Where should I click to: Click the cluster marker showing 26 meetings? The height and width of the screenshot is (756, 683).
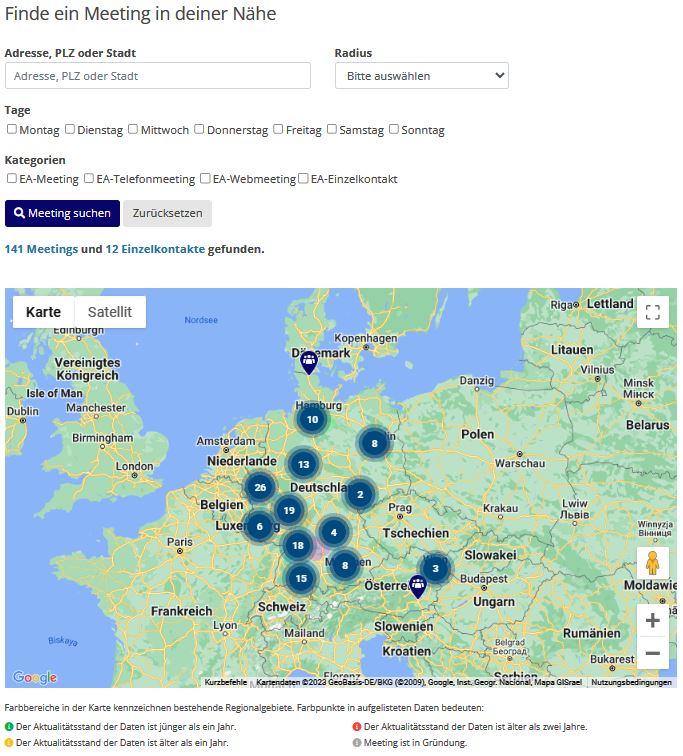[260, 487]
